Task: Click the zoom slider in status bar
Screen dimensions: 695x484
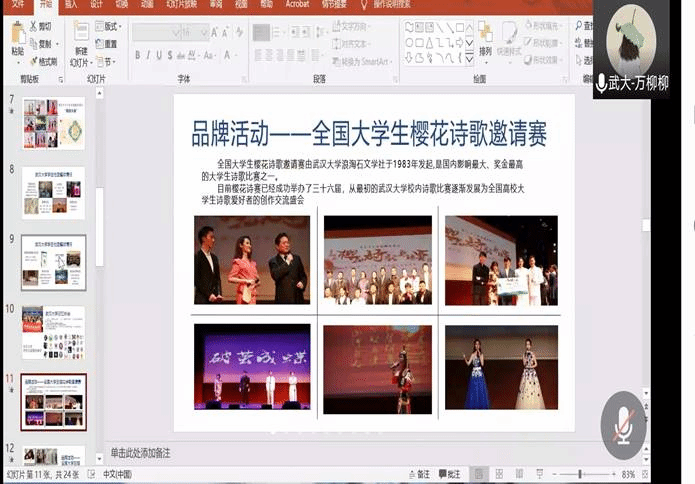Action: pyautogui.click(x=581, y=474)
